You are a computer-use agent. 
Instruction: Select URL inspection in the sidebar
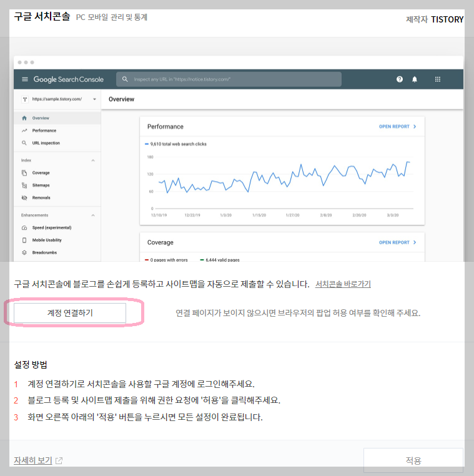click(x=57, y=143)
